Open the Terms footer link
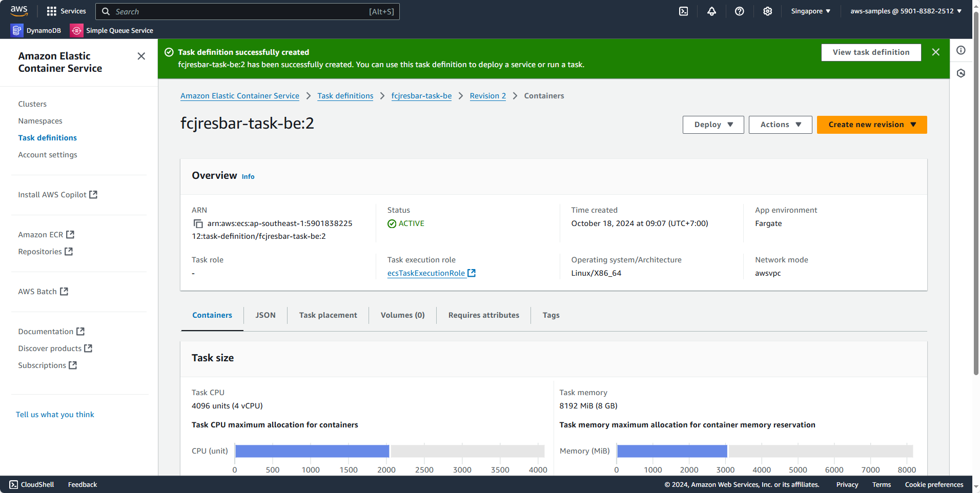Image resolution: width=980 pixels, height=493 pixels. pyautogui.click(x=882, y=485)
